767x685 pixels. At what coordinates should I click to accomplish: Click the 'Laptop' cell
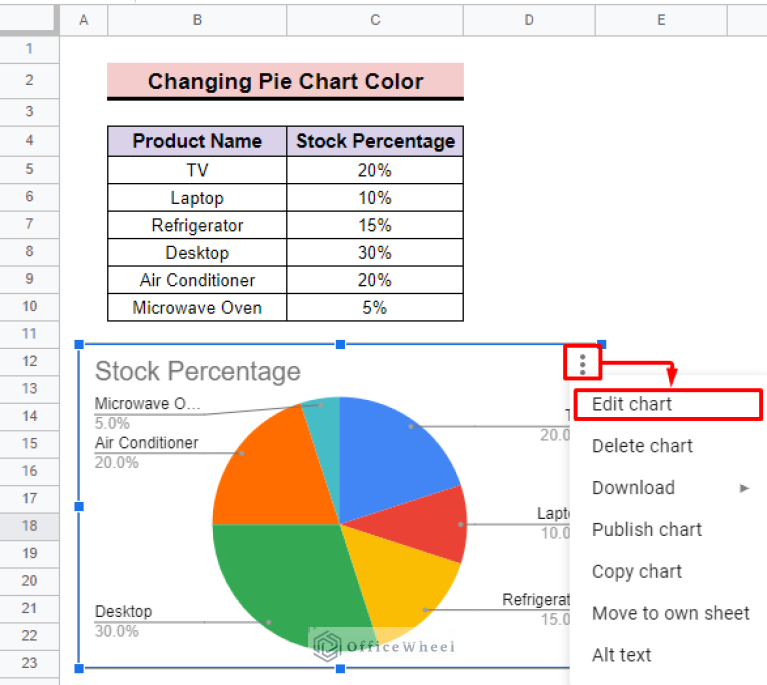point(197,198)
